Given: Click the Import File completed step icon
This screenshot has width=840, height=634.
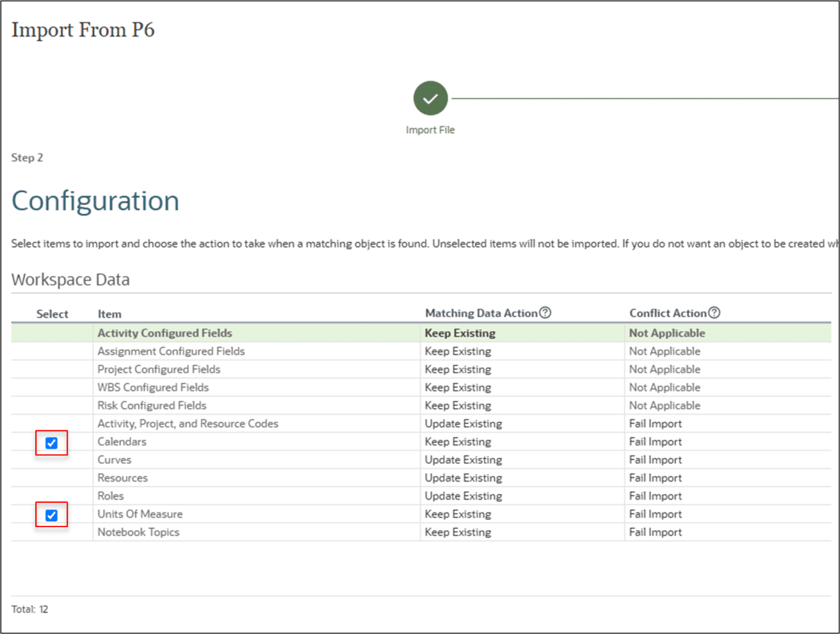Looking at the screenshot, I should (x=430, y=98).
